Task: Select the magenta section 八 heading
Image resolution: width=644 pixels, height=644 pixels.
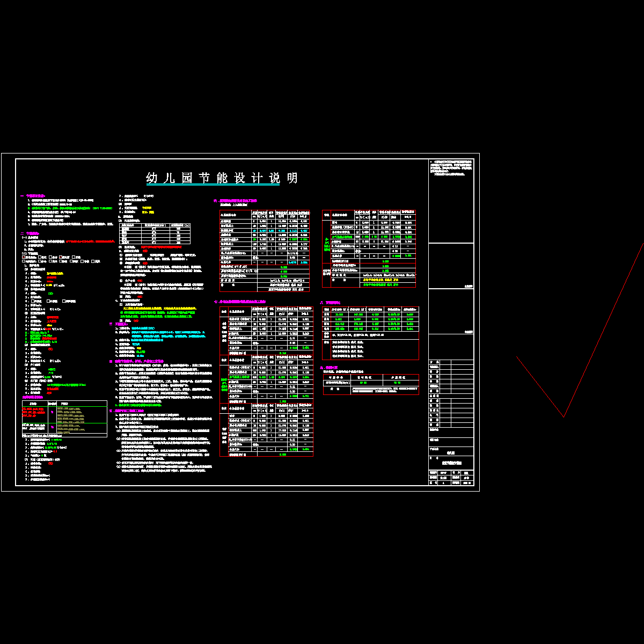Action: (330, 302)
